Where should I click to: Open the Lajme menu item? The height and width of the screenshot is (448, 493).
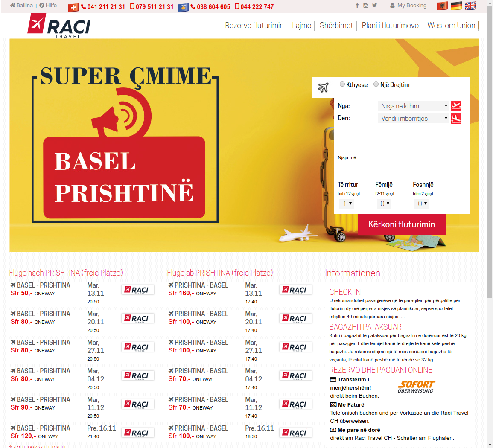coord(301,26)
